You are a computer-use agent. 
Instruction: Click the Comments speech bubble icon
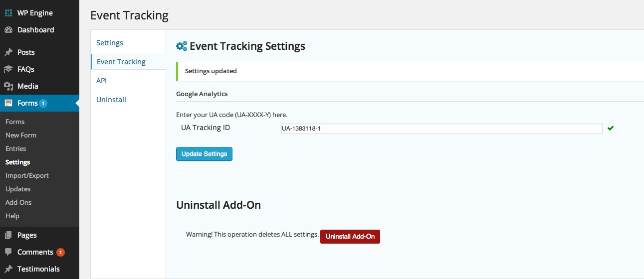(8, 252)
